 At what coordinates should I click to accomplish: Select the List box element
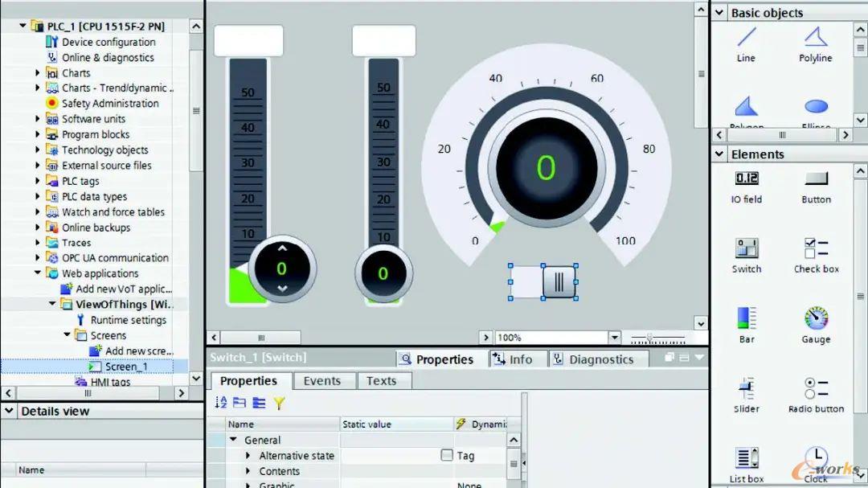point(746,465)
